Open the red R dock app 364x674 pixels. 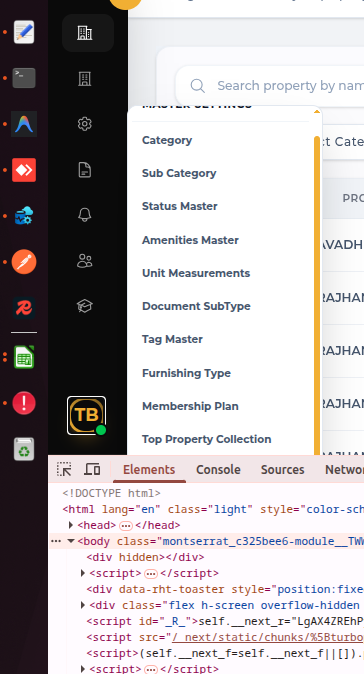tap(24, 308)
